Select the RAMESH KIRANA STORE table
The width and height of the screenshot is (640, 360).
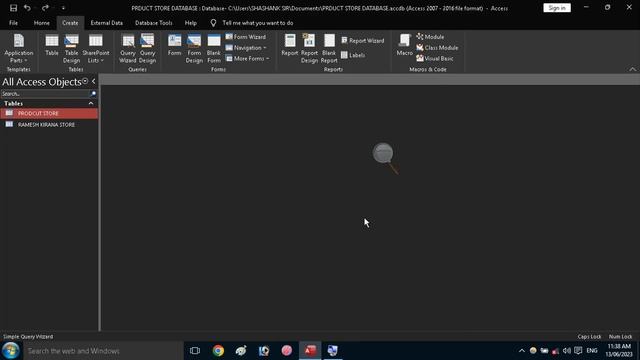(49, 124)
